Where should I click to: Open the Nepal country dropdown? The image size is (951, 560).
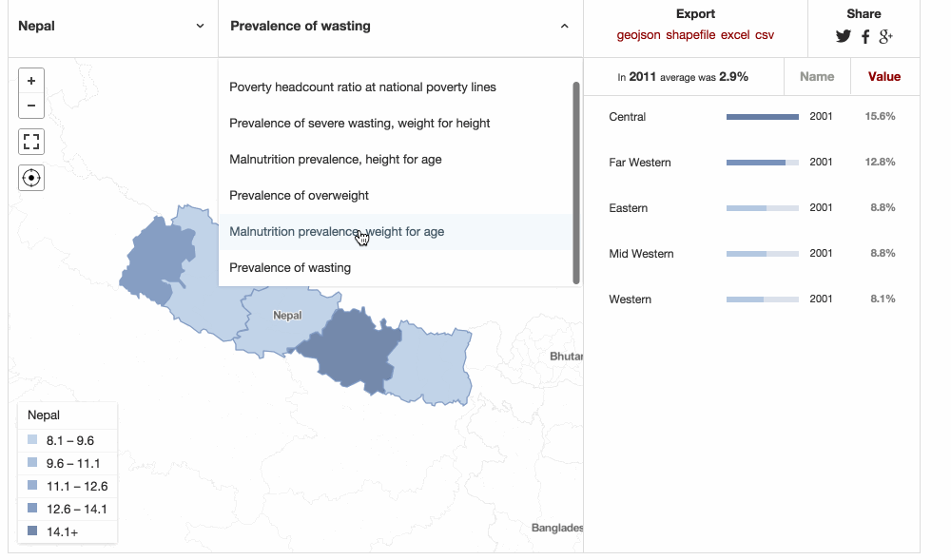click(x=113, y=26)
